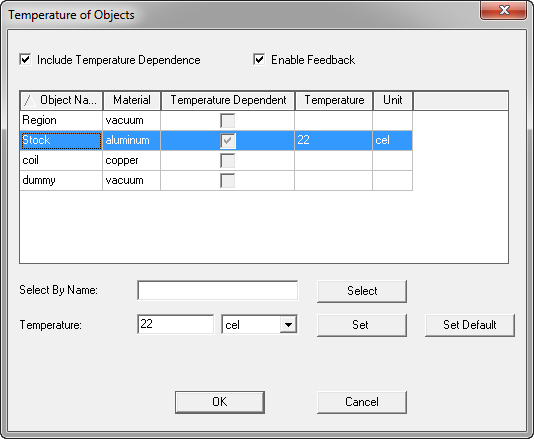Check Temperature Dependent box for coil
The width and height of the screenshot is (534, 439).
(x=227, y=160)
